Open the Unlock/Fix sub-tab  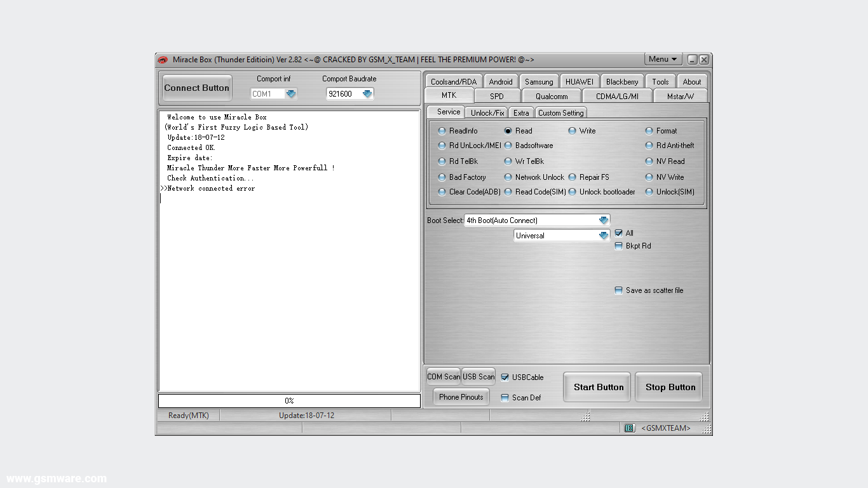click(x=487, y=113)
